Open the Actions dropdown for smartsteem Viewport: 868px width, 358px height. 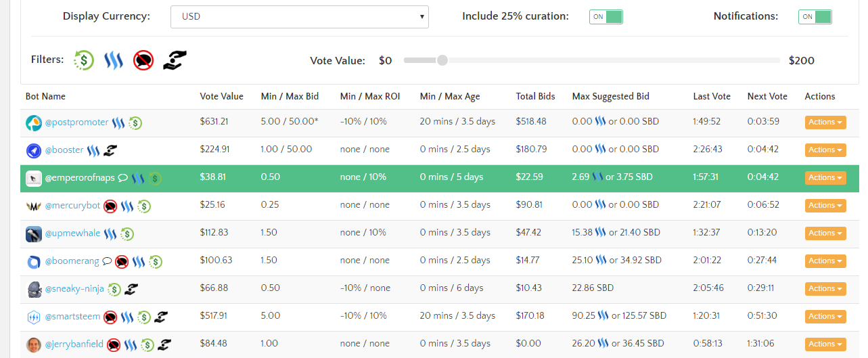(825, 317)
